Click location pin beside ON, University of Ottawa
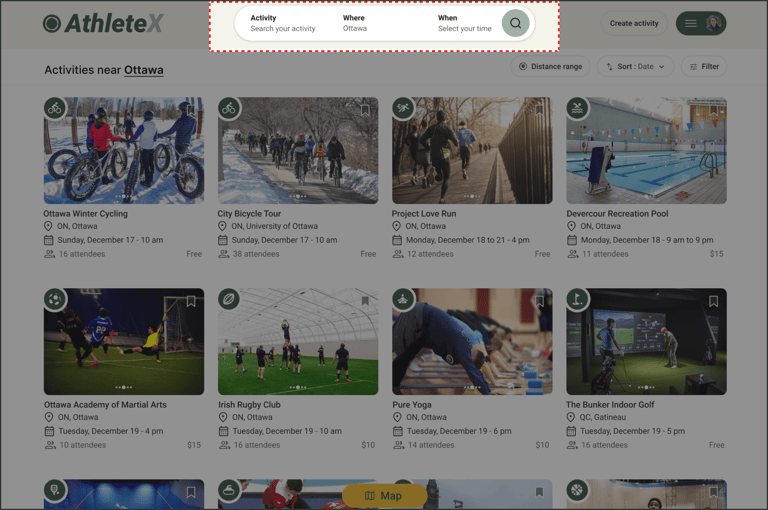The image size is (768, 510). [x=222, y=226]
